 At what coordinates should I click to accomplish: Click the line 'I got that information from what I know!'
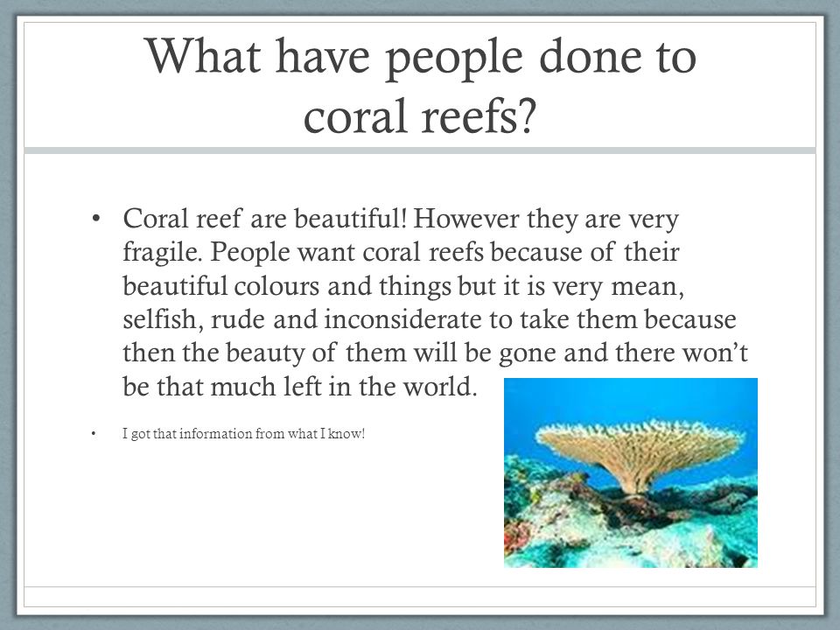(x=244, y=433)
